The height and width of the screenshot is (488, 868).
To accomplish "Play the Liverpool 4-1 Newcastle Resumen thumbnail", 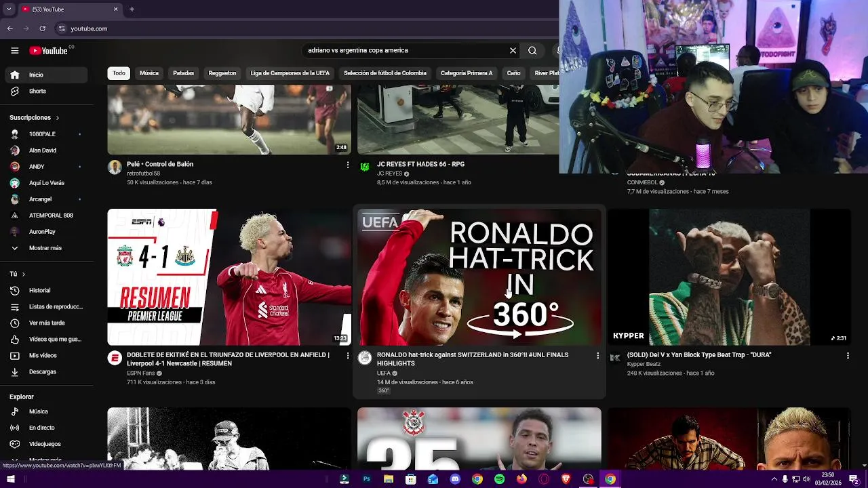I will (229, 277).
